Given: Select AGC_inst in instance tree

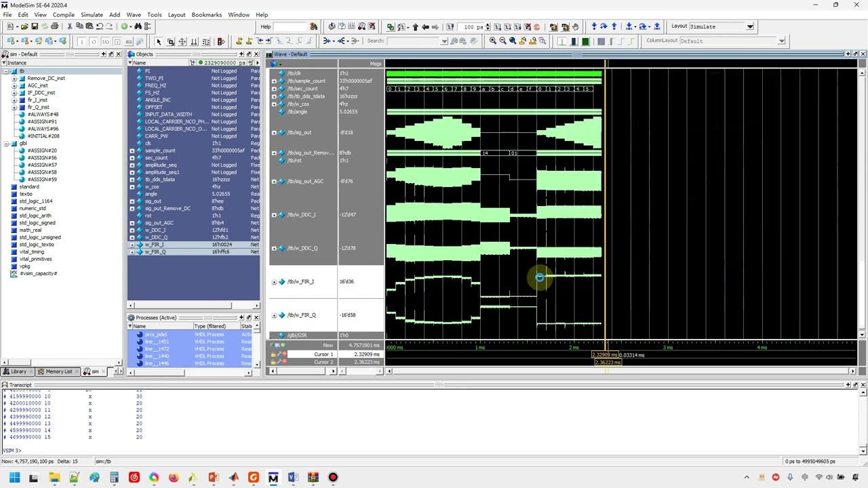Looking at the screenshot, I should (37, 85).
